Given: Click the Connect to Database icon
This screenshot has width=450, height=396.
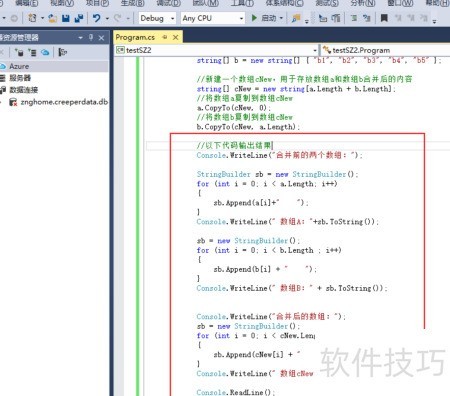Looking at the screenshot, I should click(x=20, y=52).
